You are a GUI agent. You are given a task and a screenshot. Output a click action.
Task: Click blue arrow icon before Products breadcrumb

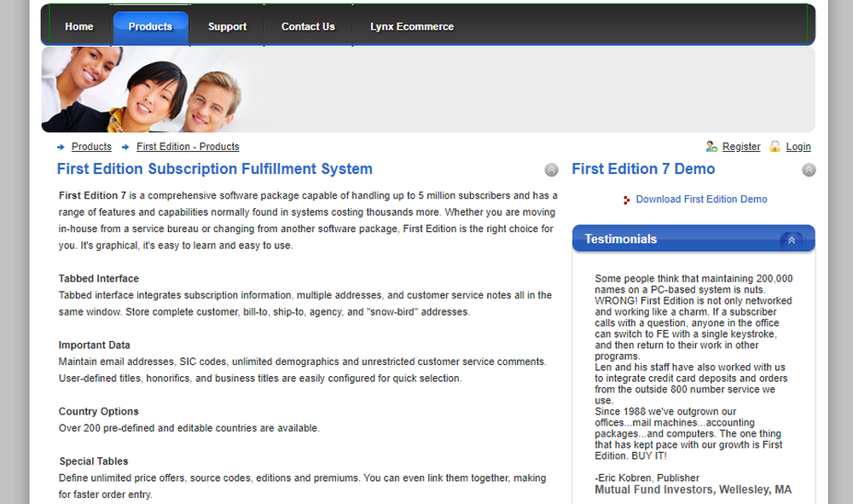61,148
